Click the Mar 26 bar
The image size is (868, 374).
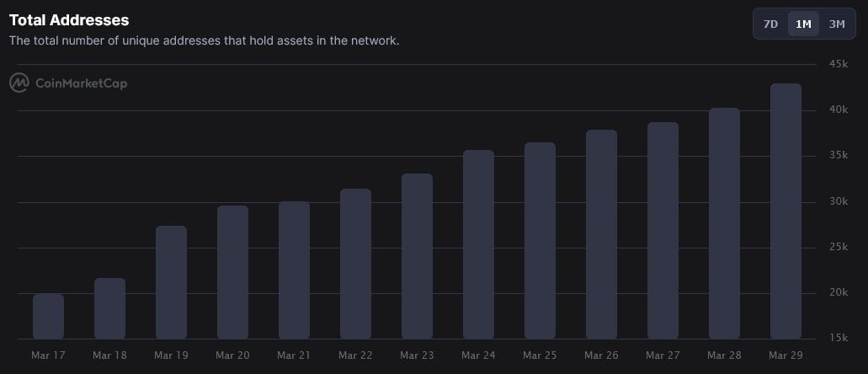click(601, 234)
